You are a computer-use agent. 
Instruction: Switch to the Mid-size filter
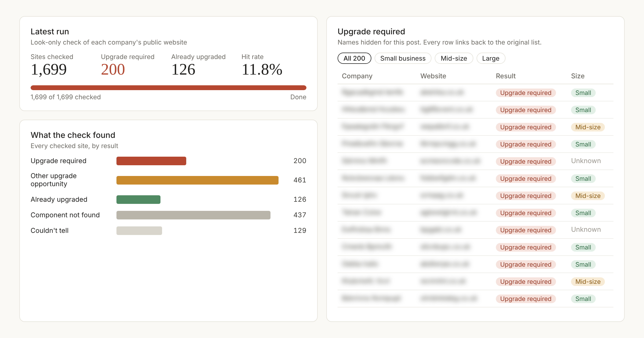[x=454, y=58]
